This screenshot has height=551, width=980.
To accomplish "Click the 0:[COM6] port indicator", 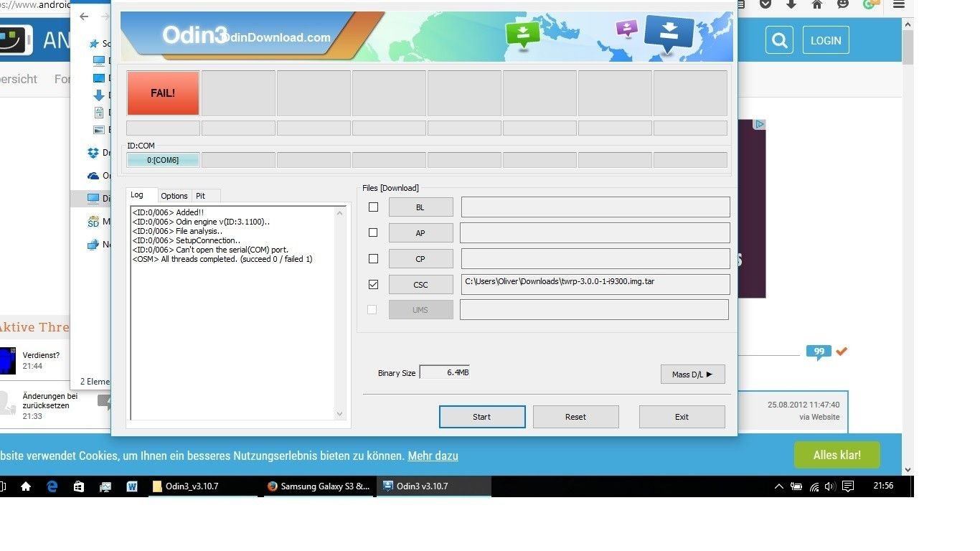I will tap(163, 160).
